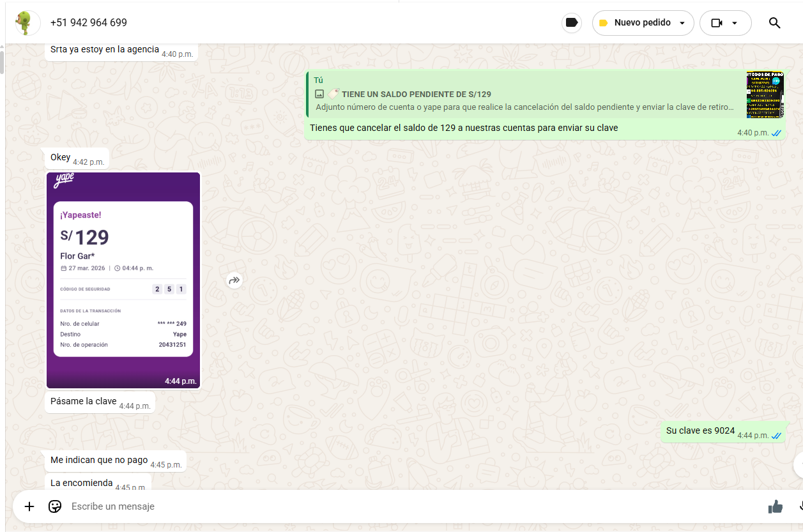
Task: Forward the Yape receipt image
Action: coord(234,280)
